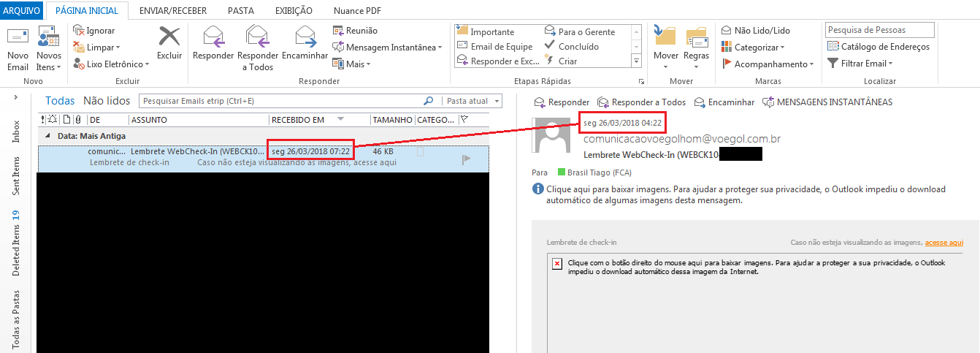Image resolution: width=980 pixels, height=353 pixels.
Task: Open Pasta atual scope dropdown
Action: (473, 101)
